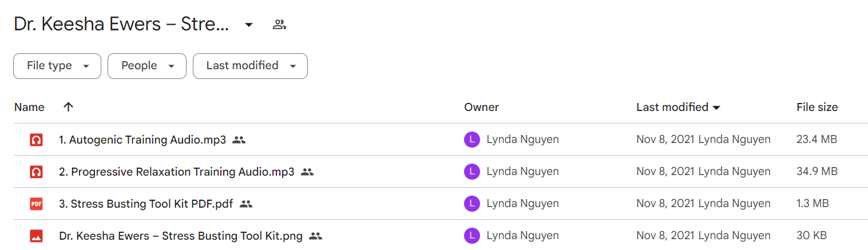The width and height of the screenshot is (868, 250).
Task: Click the image icon for the Stress Busting Tool Kit.png file
Action: coord(36,236)
